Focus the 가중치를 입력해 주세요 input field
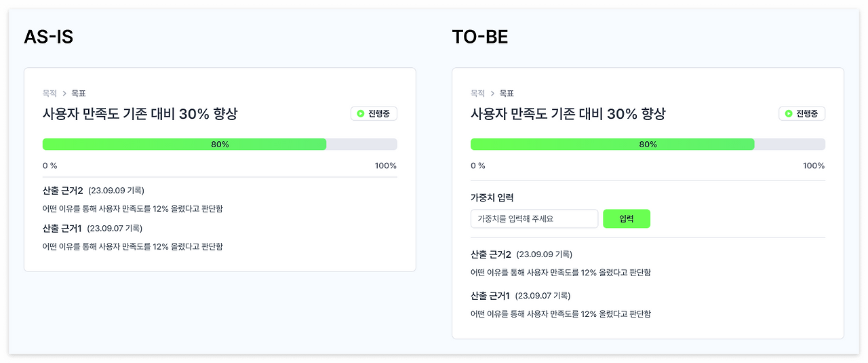Viewport: 868px width, 363px height. click(x=534, y=218)
